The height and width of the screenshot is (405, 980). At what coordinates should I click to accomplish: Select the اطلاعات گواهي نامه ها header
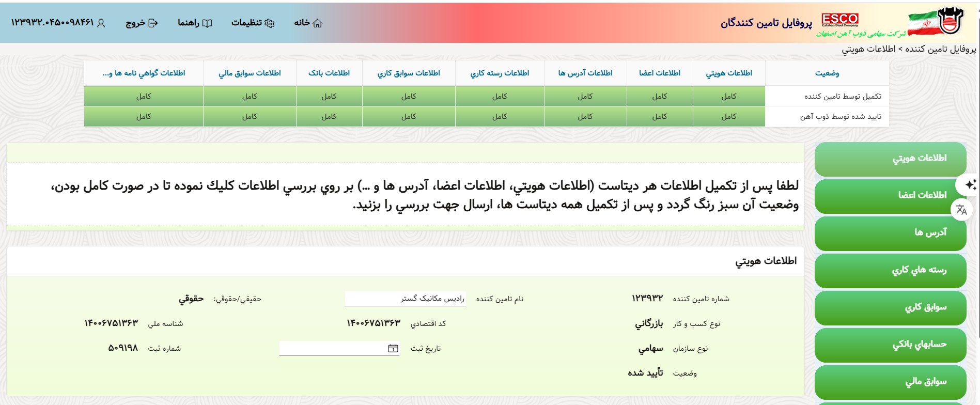point(144,73)
